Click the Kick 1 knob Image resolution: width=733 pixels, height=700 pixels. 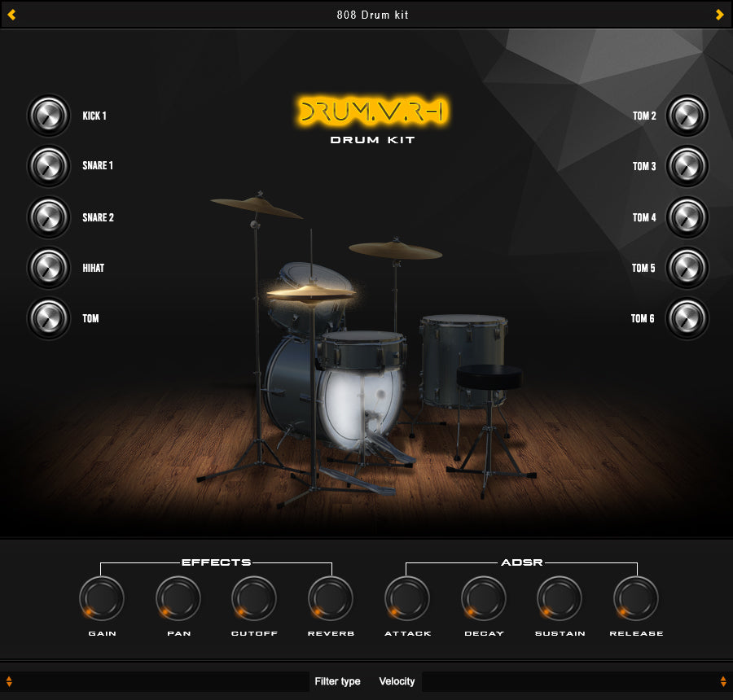49,116
